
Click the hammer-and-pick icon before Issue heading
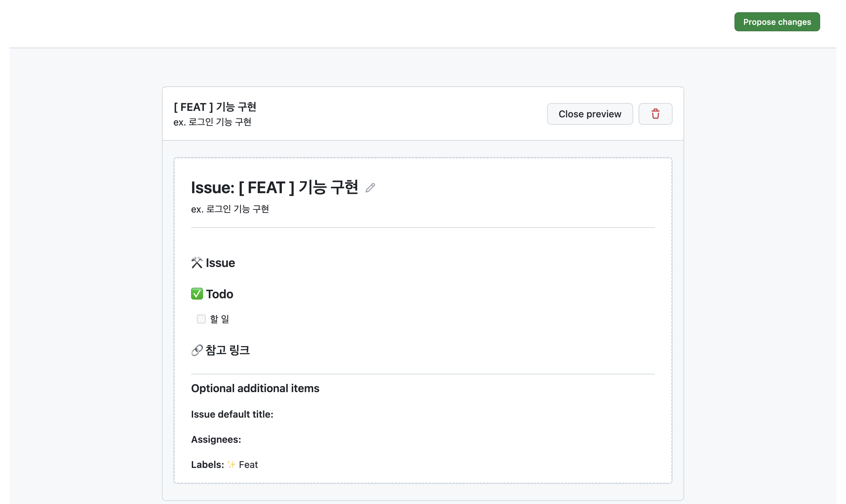tap(196, 262)
